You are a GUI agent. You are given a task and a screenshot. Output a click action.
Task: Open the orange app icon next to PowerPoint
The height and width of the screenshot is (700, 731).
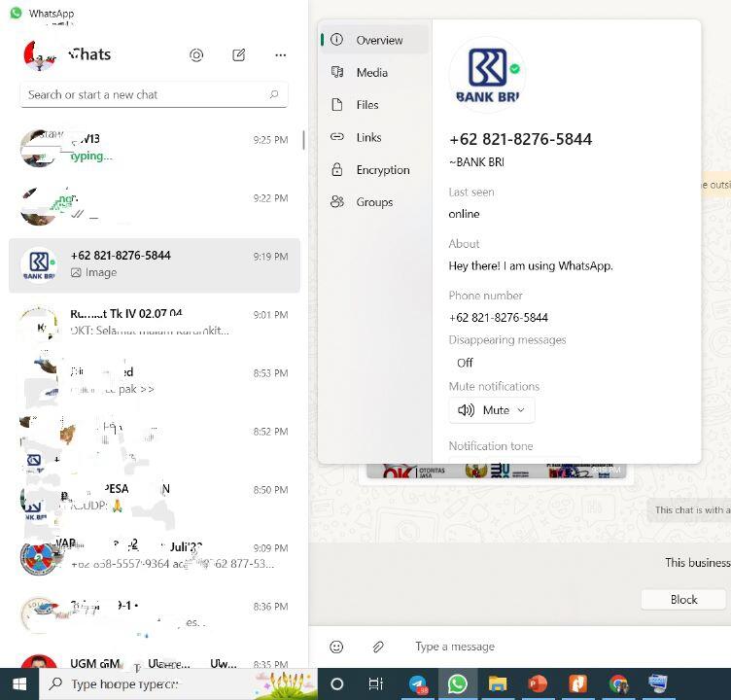click(578, 684)
